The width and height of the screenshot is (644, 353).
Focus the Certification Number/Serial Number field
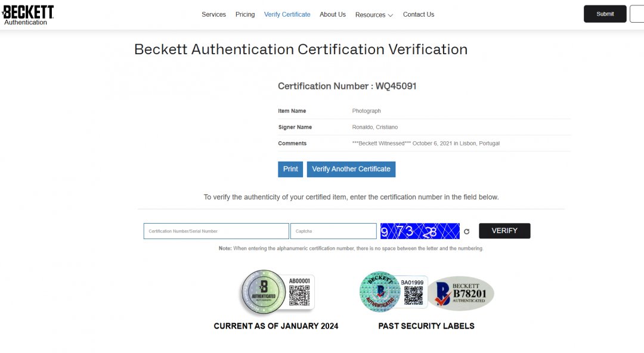216,231
